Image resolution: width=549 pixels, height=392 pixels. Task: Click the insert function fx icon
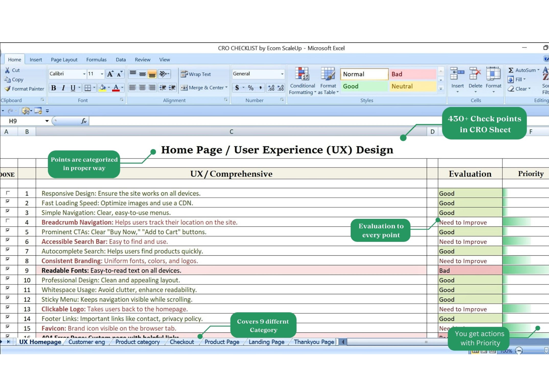pyautogui.click(x=84, y=121)
